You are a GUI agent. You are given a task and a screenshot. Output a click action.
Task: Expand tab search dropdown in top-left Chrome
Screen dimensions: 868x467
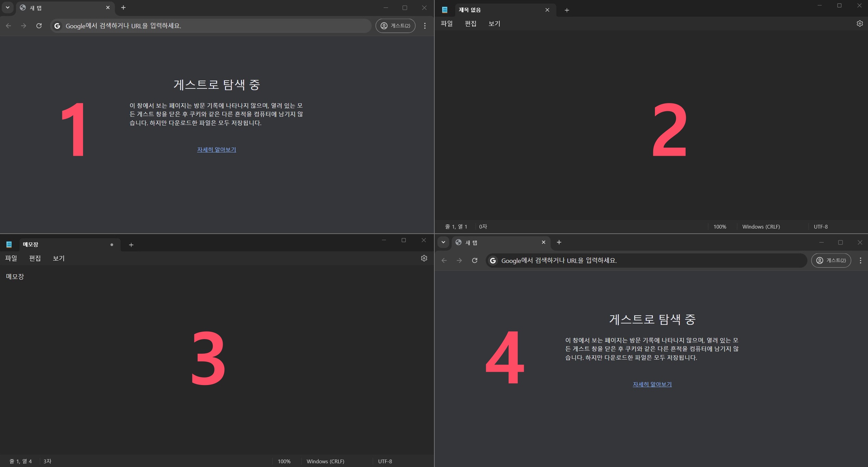7,7
